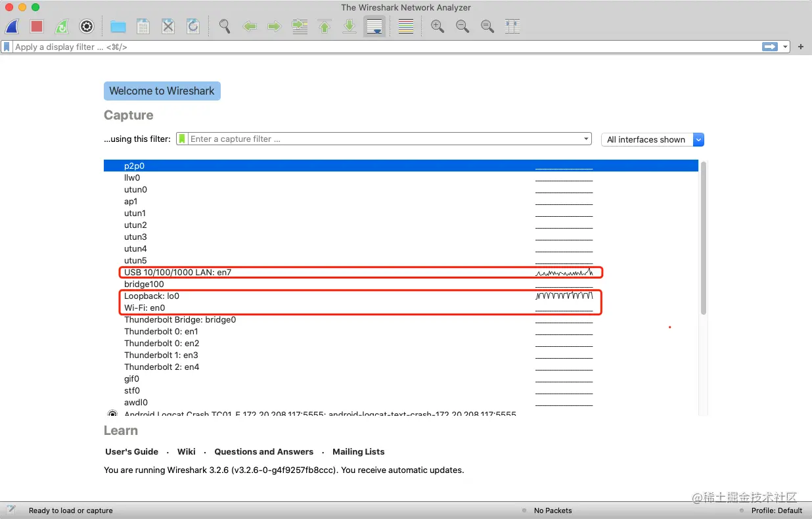
Task: Go forward in packet history
Action: [x=275, y=26]
